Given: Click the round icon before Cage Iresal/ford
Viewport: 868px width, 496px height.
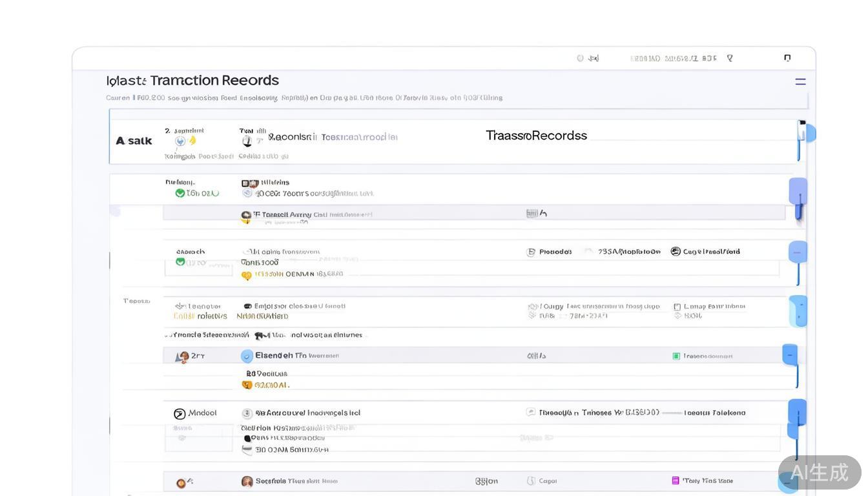Looking at the screenshot, I should pos(676,251).
